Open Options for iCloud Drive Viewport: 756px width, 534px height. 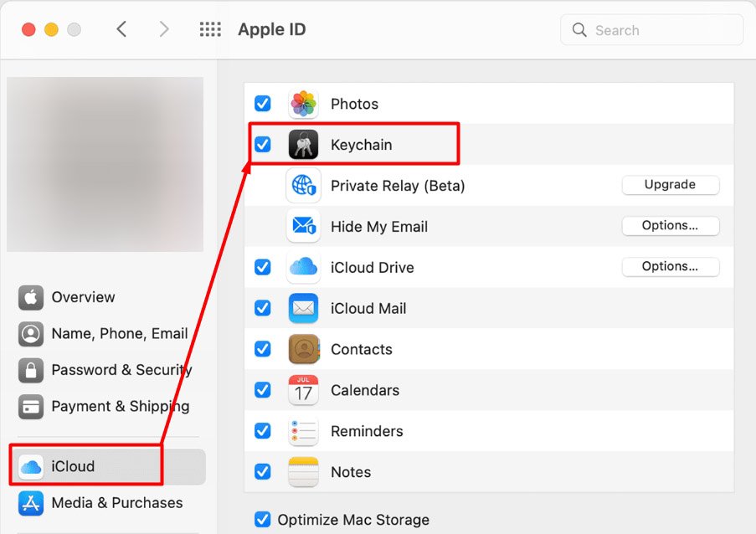coord(670,267)
